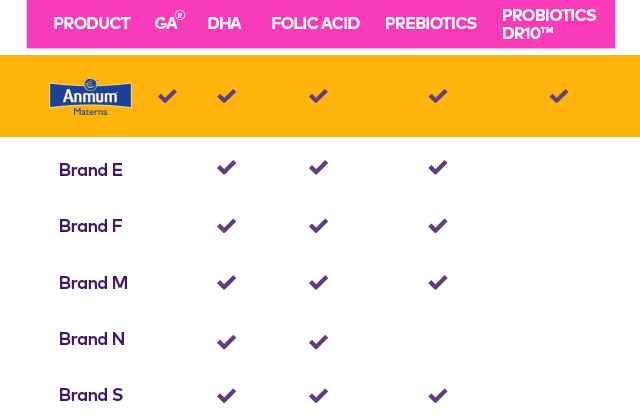Click the Anmum Materna logo
This screenshot has height=418, width=640.
click(x=90, y=98)
